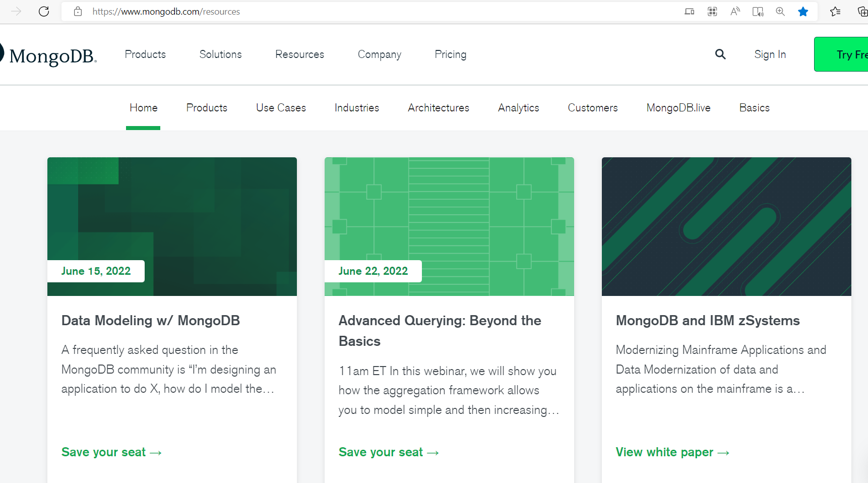Screen dimensions: 868x483
Task: Switch to the Customers tab
Action: 593,108
